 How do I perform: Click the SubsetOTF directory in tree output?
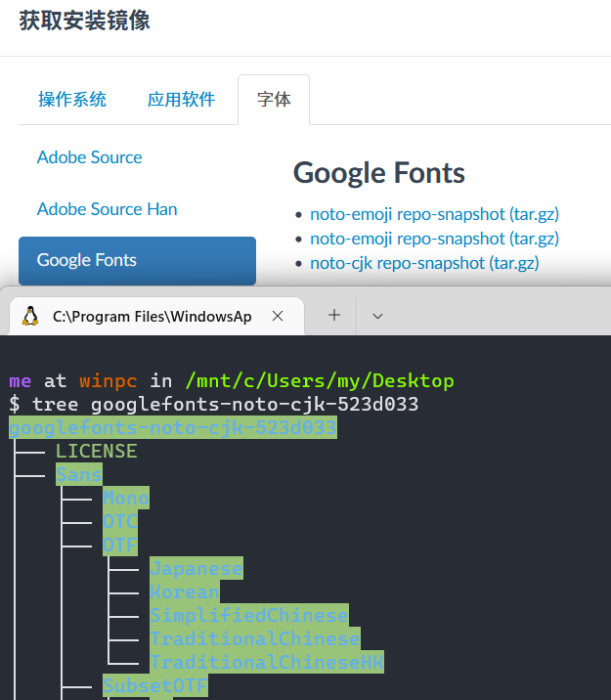click(155, 685)
